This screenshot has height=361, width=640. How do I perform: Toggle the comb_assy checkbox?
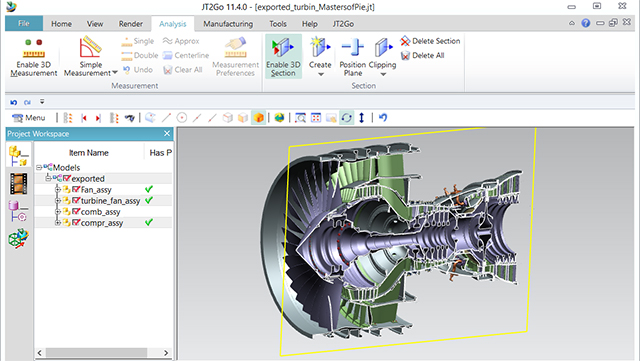tap(76, 212)
